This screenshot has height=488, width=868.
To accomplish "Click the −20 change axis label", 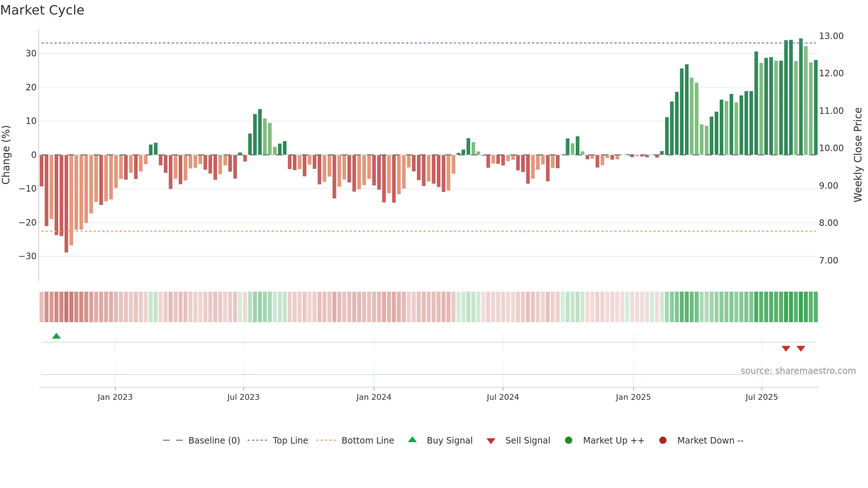I will (27, 223).
